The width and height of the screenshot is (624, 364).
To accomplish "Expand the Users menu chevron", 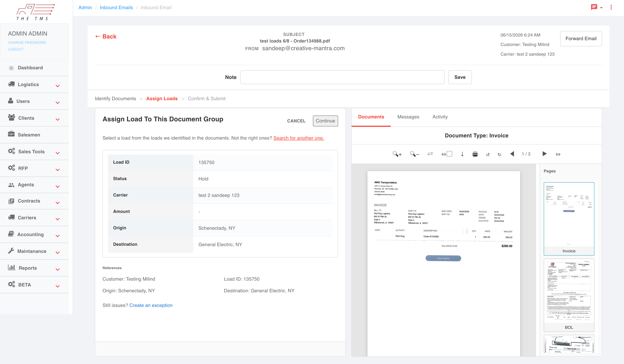I will click(x=58, y=103).
